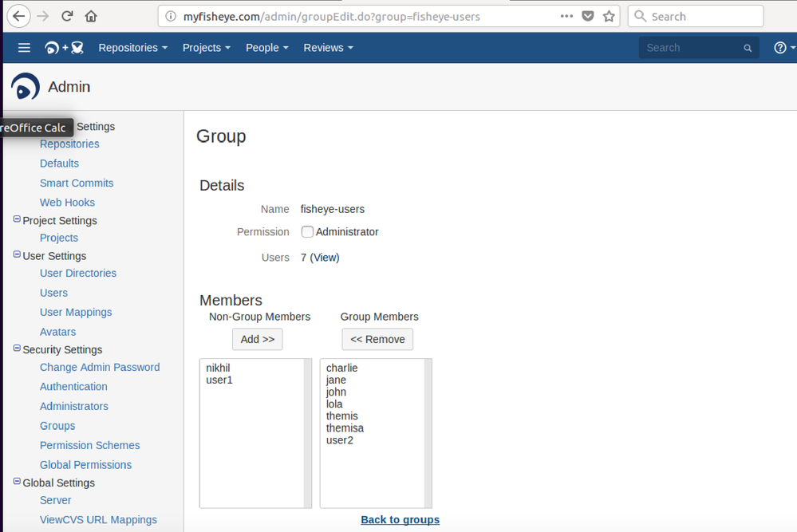
Task: Select user1 in Non-Group Members list
Action: (219, 380)
